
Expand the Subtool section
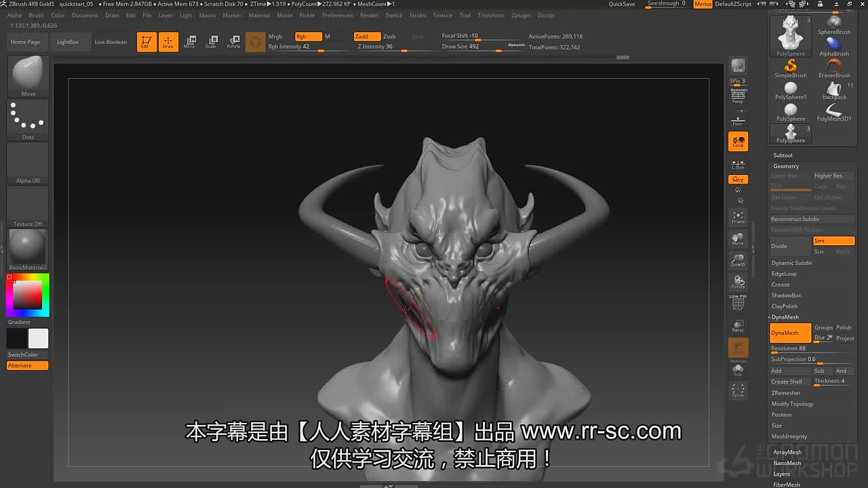coord(783,155)
